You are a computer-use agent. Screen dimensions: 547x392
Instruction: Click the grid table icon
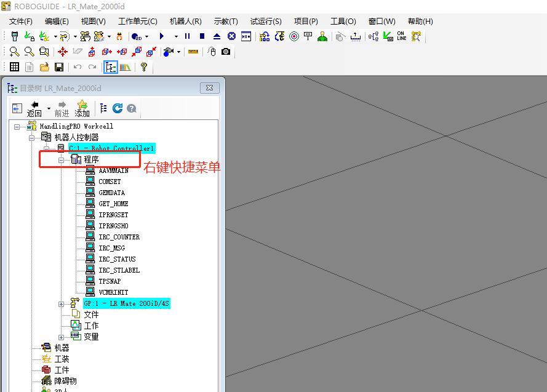click(14, 67)
